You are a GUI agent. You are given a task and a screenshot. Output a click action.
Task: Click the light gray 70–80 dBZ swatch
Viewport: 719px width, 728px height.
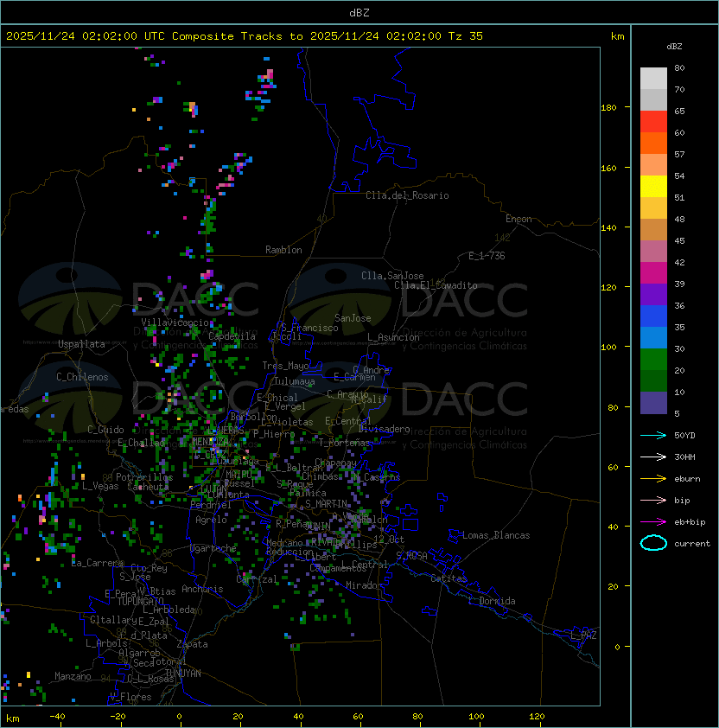653,79
